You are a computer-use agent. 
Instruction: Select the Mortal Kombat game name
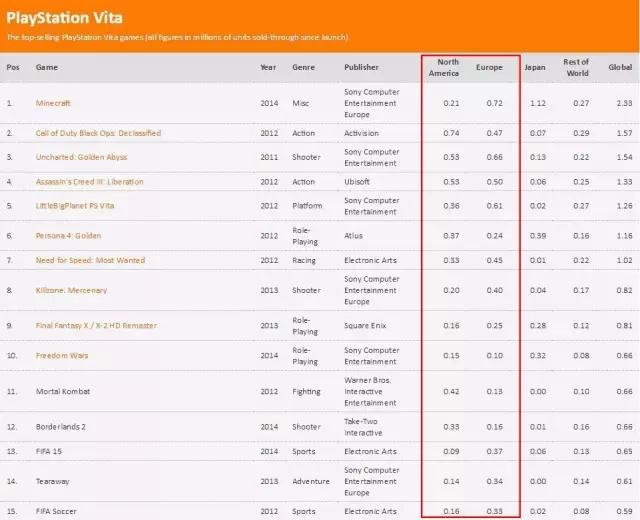(63, 391)
